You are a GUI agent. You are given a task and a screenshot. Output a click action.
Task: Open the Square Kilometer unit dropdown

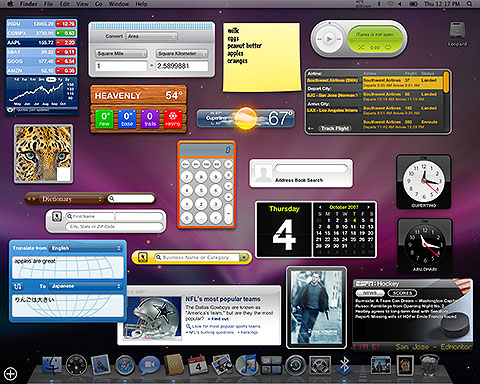tap(182, 53)
